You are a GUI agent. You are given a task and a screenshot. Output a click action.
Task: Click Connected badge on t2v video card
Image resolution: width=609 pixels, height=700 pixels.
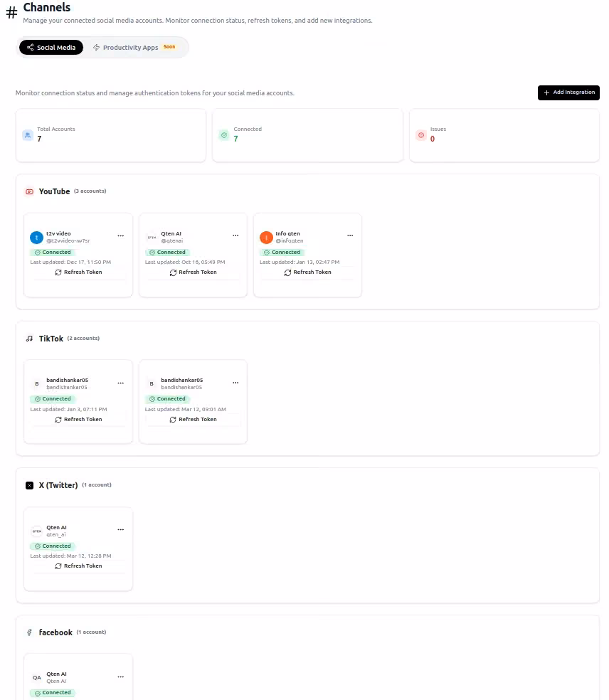(53, 253)
